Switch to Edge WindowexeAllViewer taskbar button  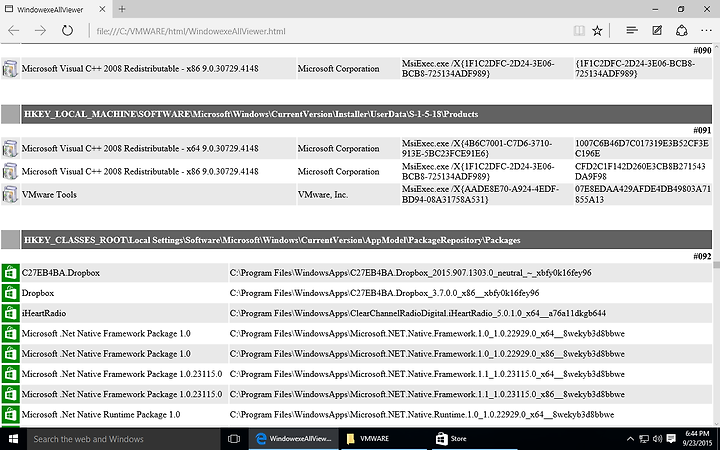(x=294, y=439)
